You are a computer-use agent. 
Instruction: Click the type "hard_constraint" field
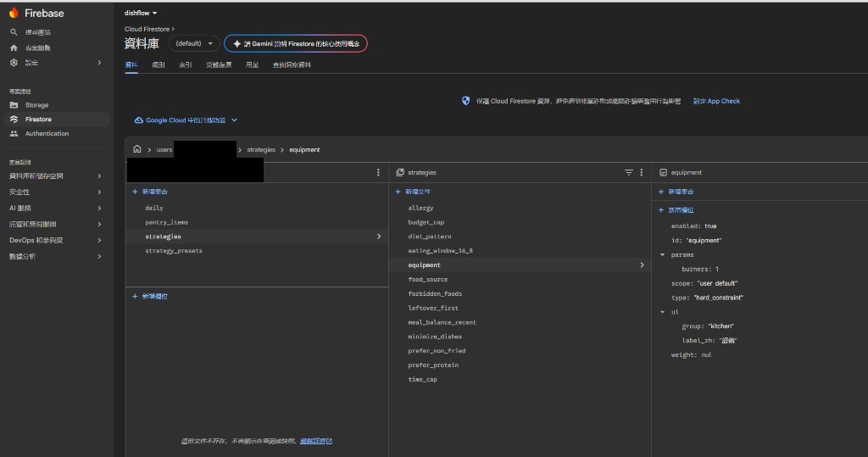tap(707, 298)
